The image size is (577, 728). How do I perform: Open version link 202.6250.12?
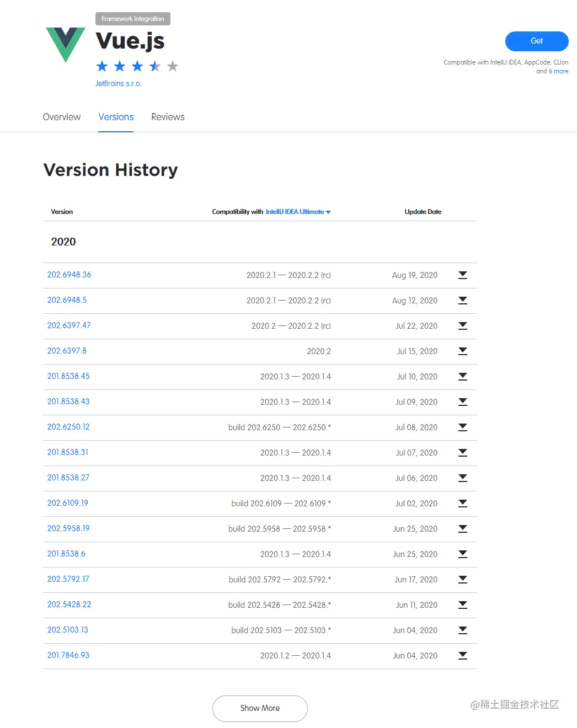[68, 427]
